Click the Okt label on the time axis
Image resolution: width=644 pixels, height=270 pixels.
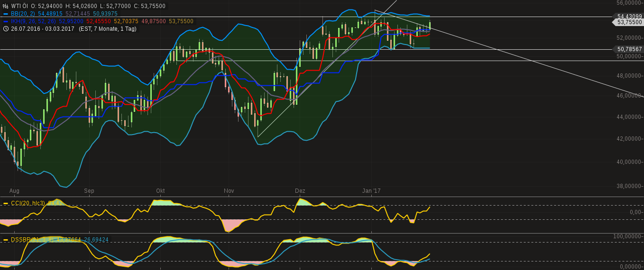160,191
